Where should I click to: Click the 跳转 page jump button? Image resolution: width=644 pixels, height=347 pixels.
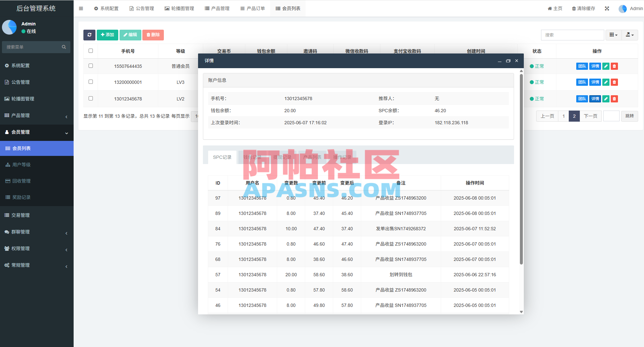[x=629, y=116]
